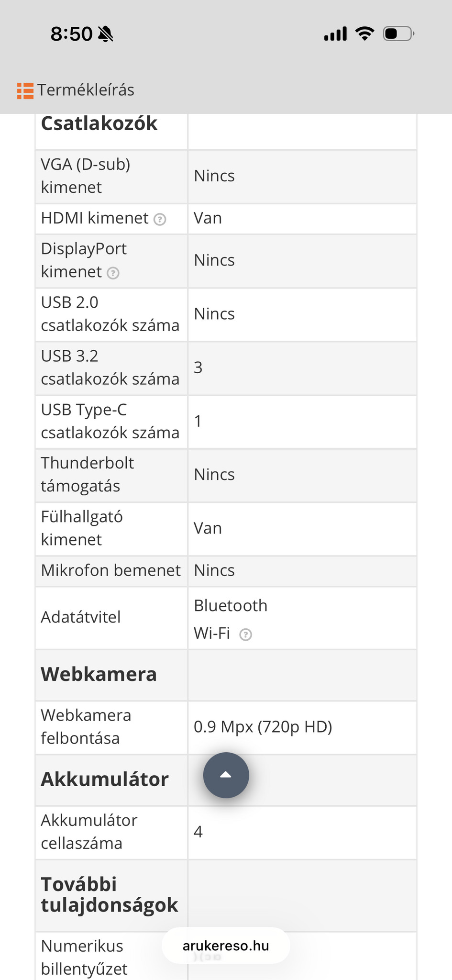Tap the 0.9 Mpx (720p HD) value
This screenshot has height=980, width=452.
coord(263,727)
